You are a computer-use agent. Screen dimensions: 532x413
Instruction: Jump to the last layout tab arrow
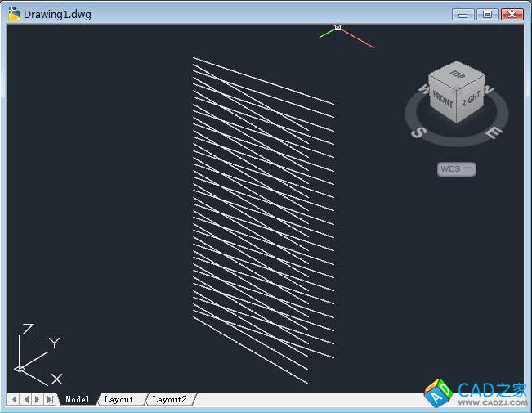[50, 399]
